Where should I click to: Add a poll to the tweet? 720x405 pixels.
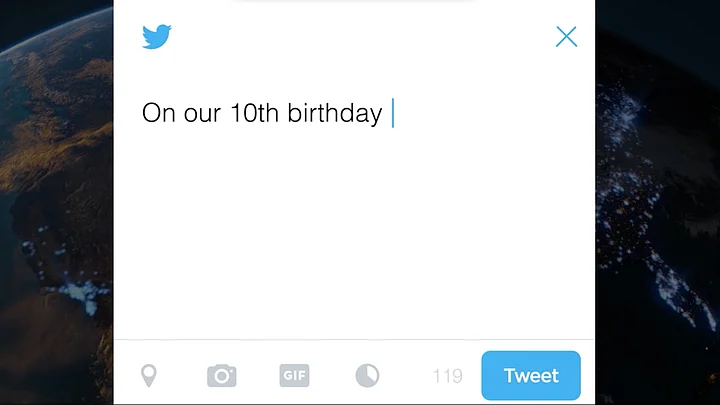tap(367, 376)
